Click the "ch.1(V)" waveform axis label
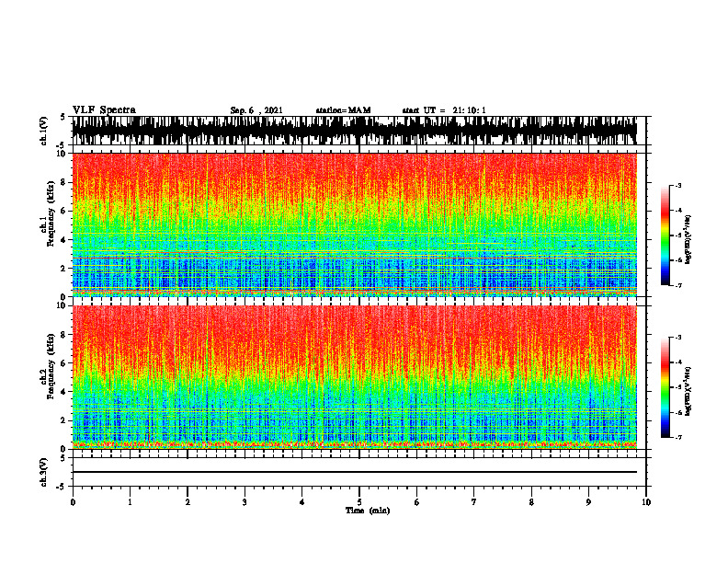The width and height of the screenshot is (728, 563). (x=44, y=131)
